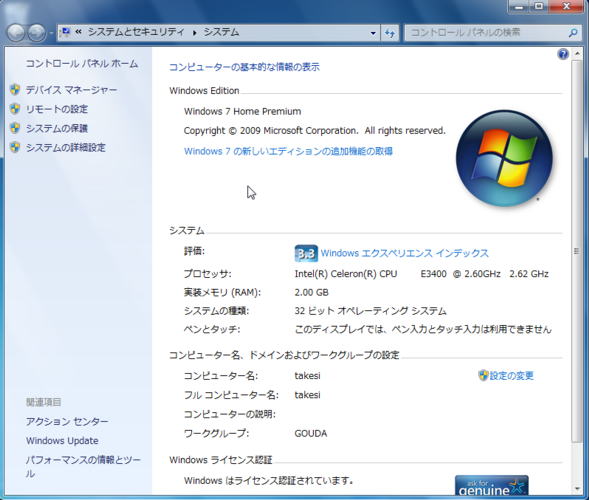Click 設定の変更 link
The width and height of the screenshot is (589, 500).
pyautogui.click(x=511, y=376)
